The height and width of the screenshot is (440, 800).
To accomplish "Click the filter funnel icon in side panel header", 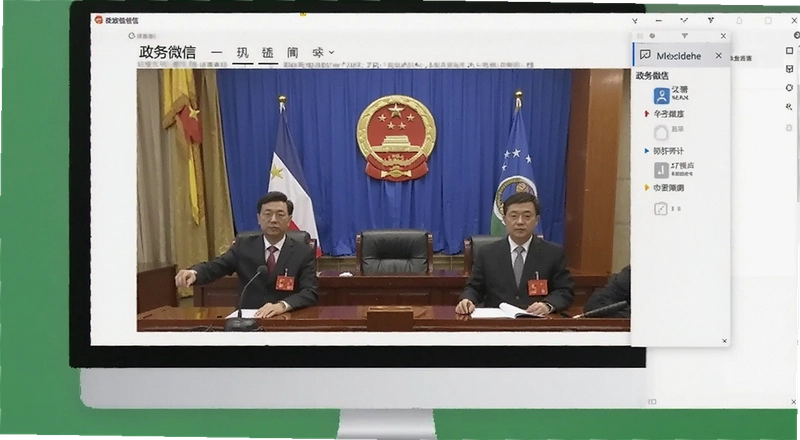I will pyautogui.click(x=685, y=36).
